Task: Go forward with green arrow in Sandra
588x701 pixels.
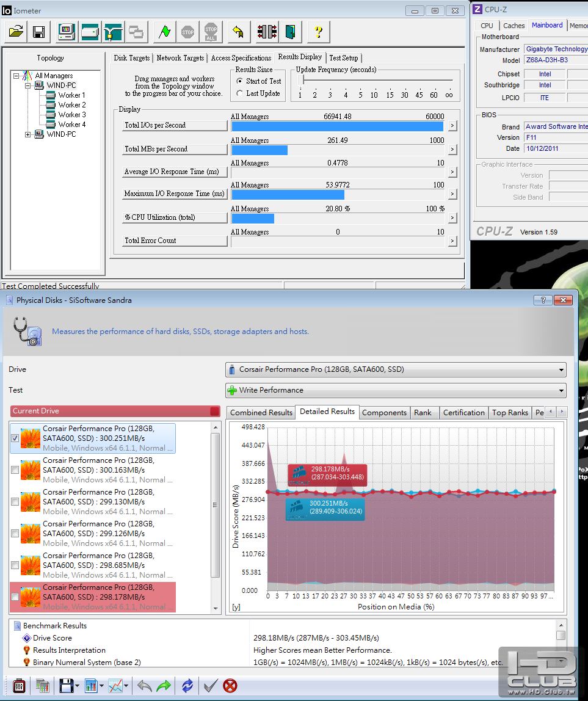Action: 164,686
